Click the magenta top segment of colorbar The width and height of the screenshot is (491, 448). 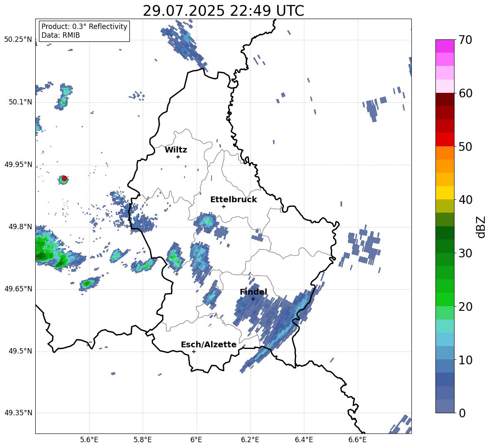[445, 46]
